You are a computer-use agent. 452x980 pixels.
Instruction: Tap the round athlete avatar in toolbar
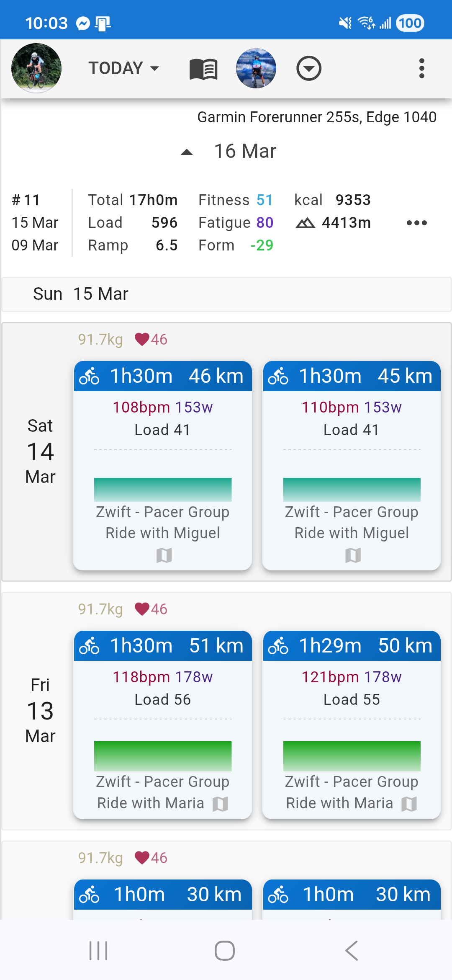point(256,68)
